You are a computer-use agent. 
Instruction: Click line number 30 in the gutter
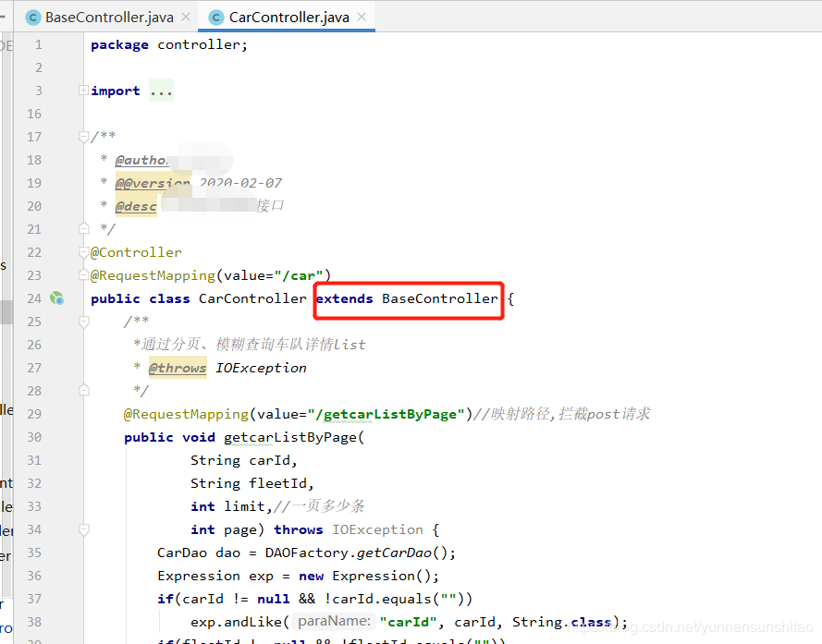tap(34, 438)
